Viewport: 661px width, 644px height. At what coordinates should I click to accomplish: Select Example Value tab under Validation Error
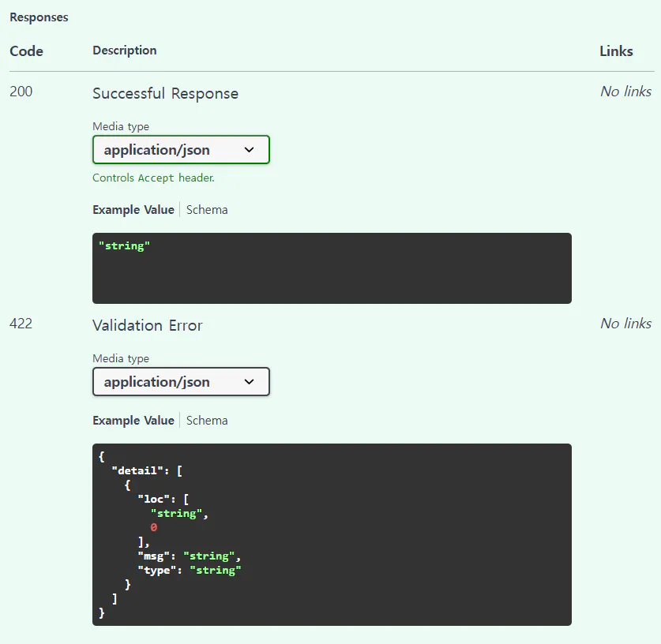pos(133,421)
